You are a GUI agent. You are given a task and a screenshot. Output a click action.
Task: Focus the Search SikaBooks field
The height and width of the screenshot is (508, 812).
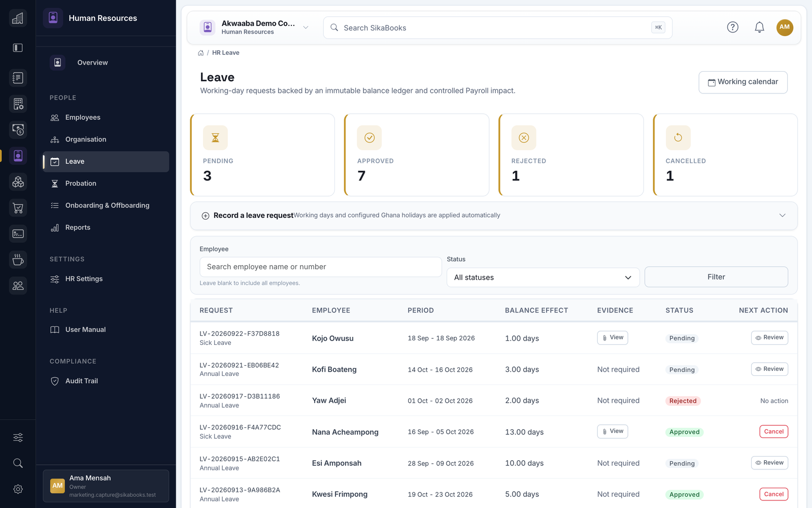(x=497, y=27)
